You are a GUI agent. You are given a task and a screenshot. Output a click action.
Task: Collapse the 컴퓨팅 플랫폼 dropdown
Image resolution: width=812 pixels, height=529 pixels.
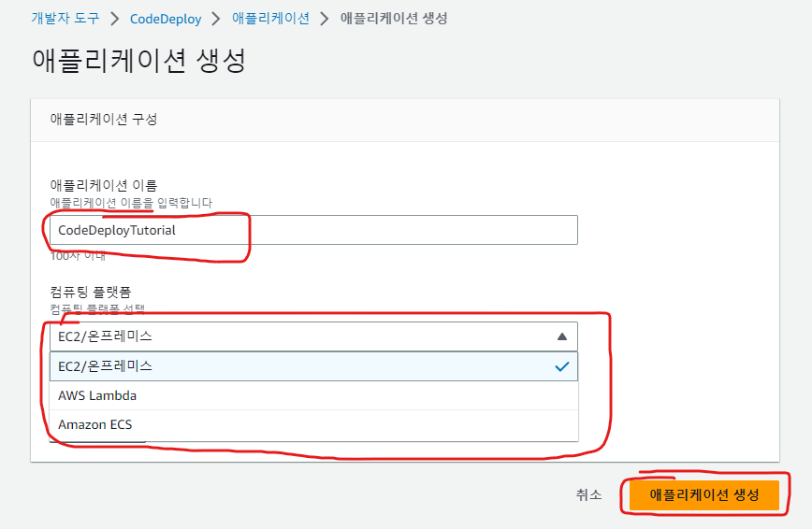click(313, 336)
